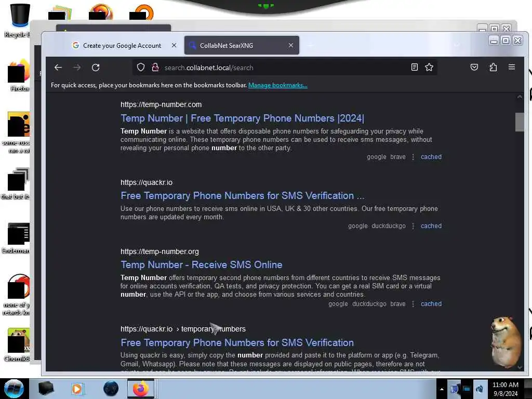The image size is (532, 399).
Task: Close the Create your Google Account tab
Action: coord(174,45)
